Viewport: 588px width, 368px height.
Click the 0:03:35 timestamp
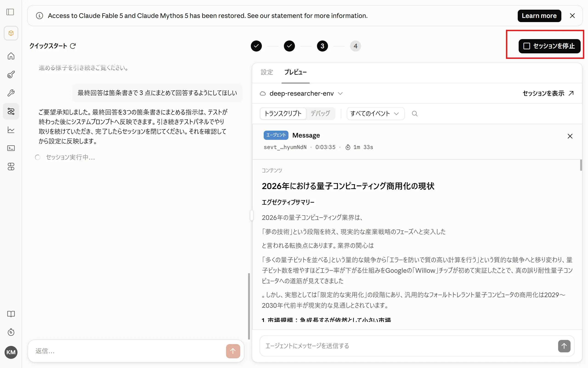(x=325, y=147)
